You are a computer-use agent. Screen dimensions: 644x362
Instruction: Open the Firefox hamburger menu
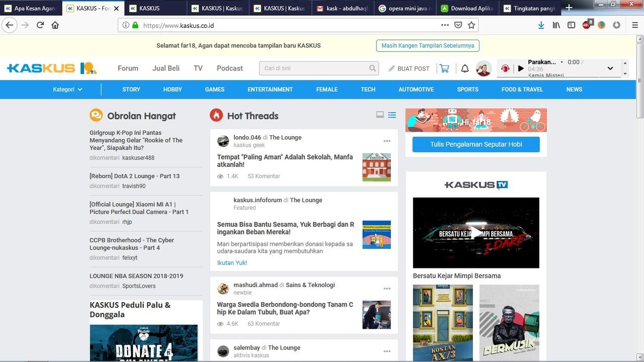coord(635,25)
